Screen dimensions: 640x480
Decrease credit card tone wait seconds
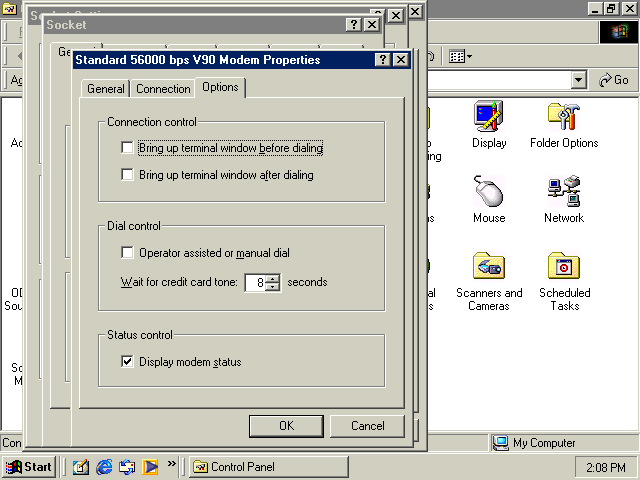pyautogui.click(x=273, y=287)
